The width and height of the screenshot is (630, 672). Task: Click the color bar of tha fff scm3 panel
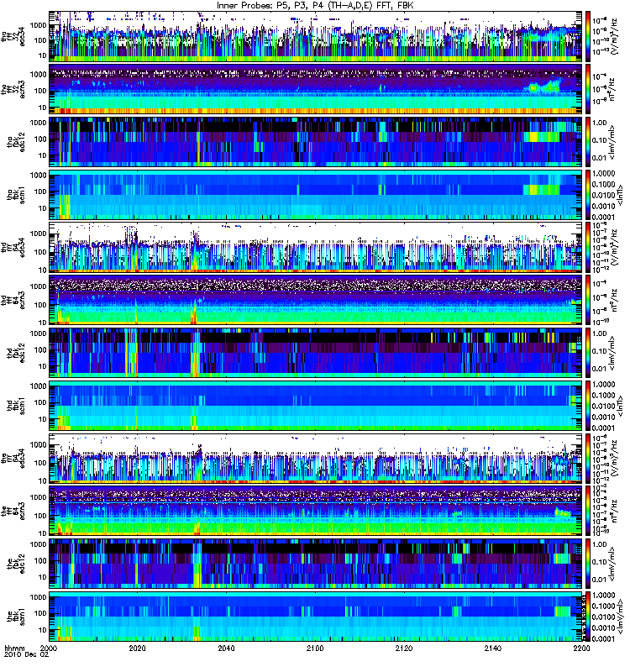point(588,89)
